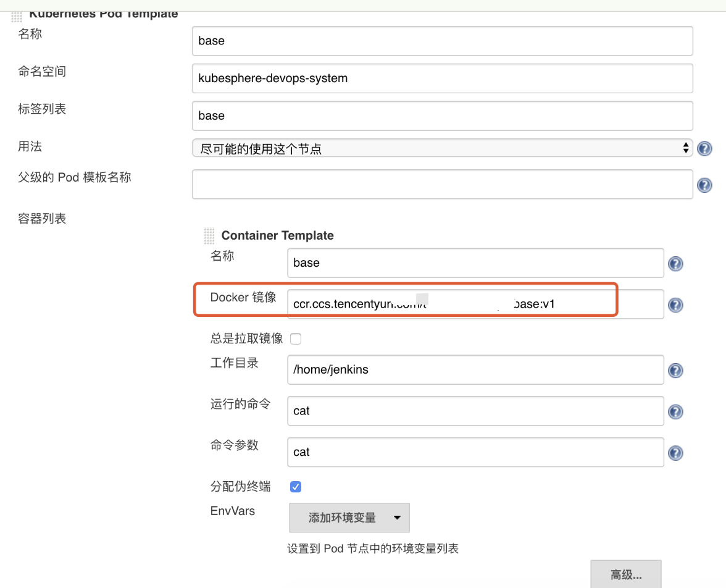The height and width of the screenshot is (588, 726).
Task: Uncheck the 分配伪终端 checkbox
Action: pos(296,487)
